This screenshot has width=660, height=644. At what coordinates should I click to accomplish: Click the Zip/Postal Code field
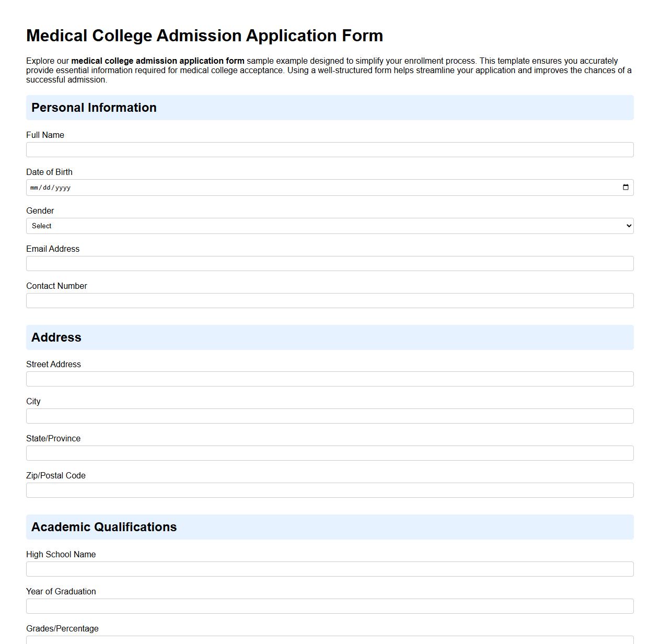coord(329,490)
